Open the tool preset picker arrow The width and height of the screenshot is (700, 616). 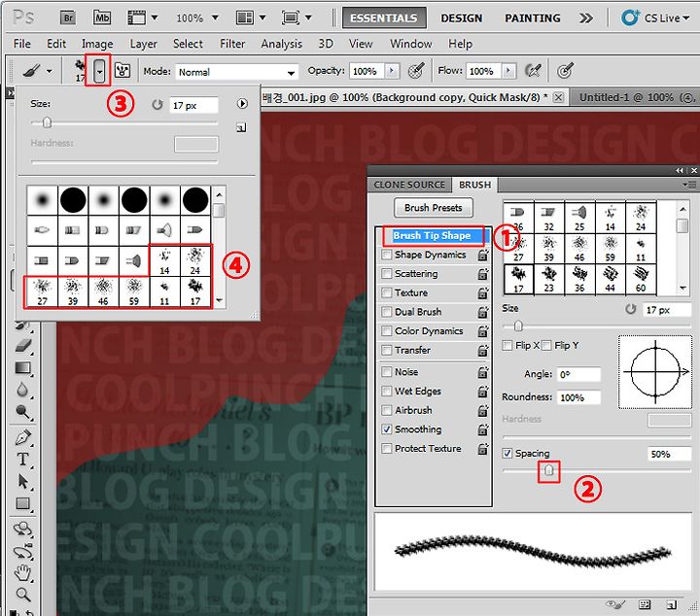[x=50, y=71]
